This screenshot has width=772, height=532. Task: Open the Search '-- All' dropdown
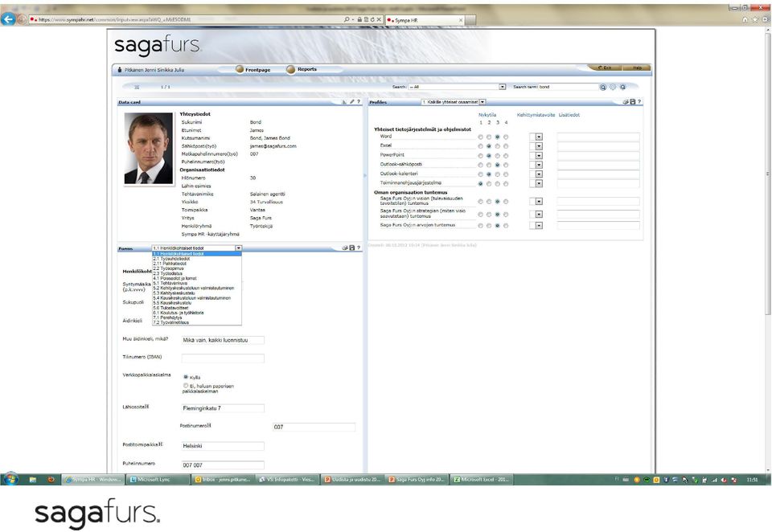[502, 87]
